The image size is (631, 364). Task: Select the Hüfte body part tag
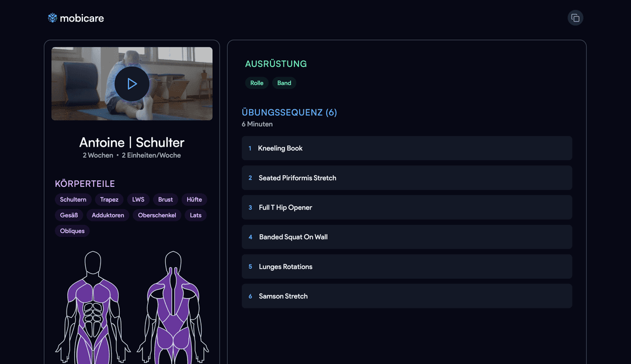pyautogui.click(x=194, y=200)
